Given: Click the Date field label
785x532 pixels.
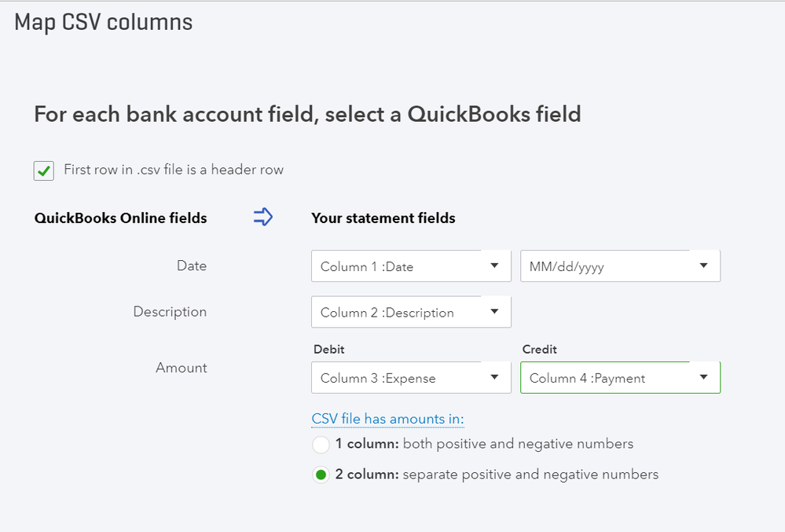Looking at the screenshot, I should coord(192,266).
